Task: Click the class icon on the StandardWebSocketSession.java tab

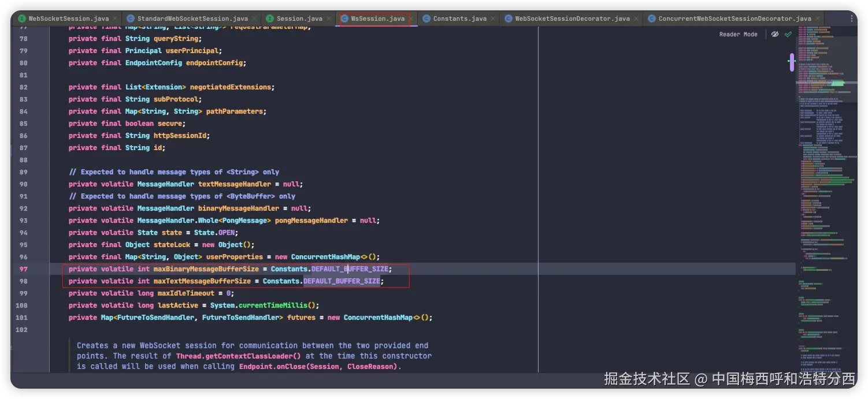Action: [x=130, y=18]
